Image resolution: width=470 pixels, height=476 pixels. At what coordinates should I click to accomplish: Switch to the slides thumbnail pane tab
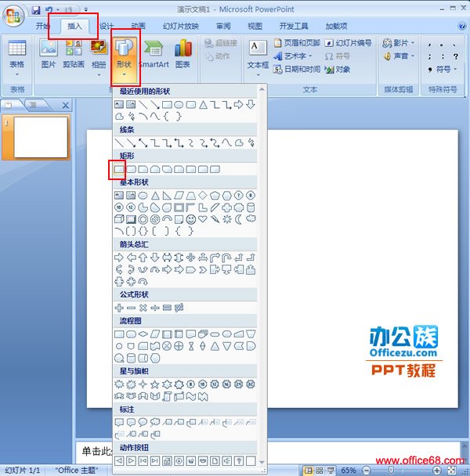9,105
